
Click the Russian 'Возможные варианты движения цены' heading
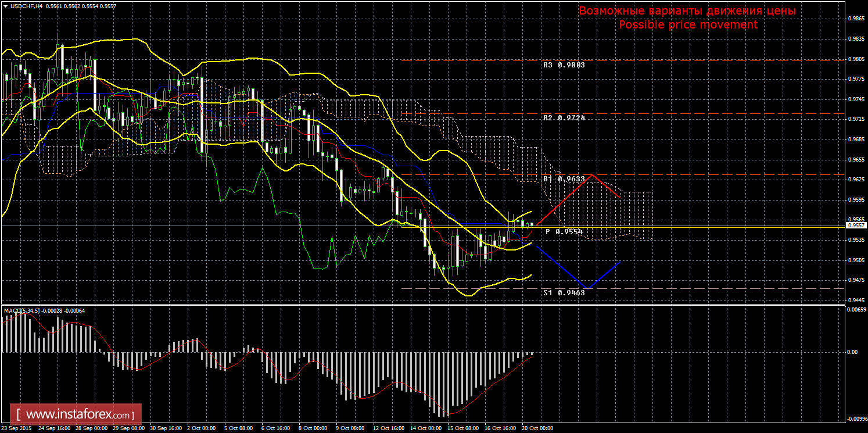tap(687, 11)
